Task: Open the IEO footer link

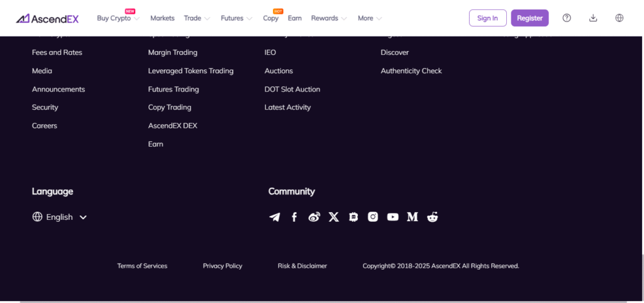Action: click(270, 53)
